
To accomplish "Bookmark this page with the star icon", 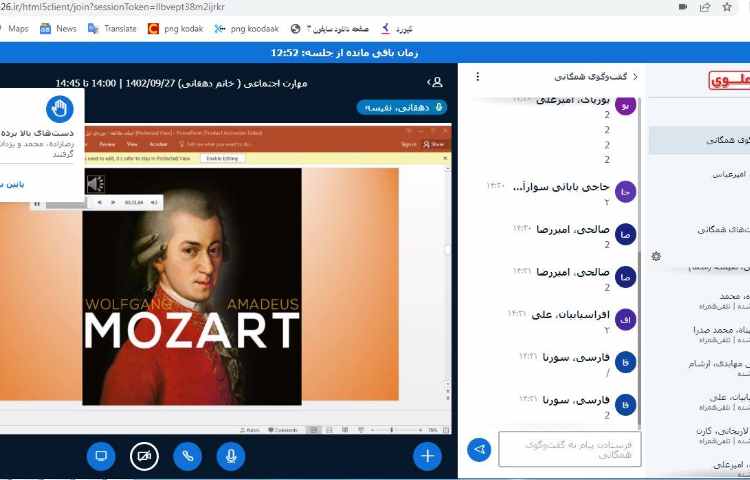I will [x=727, y=7].
